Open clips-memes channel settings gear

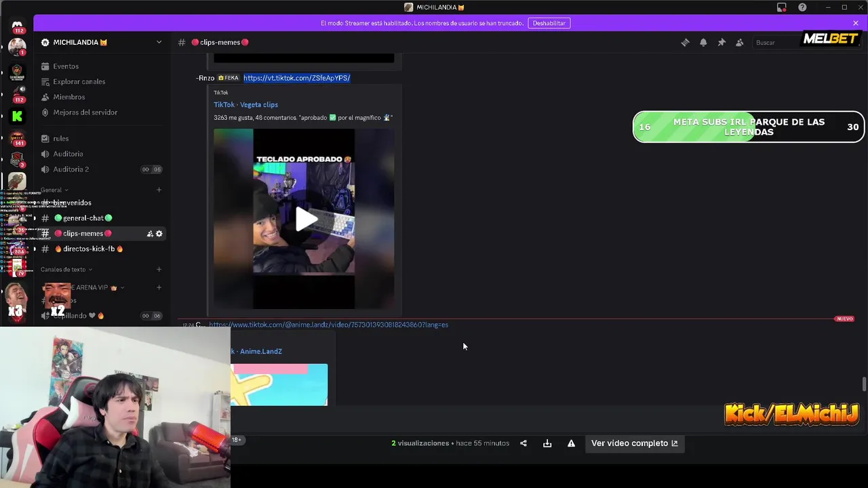coord(159,234)
